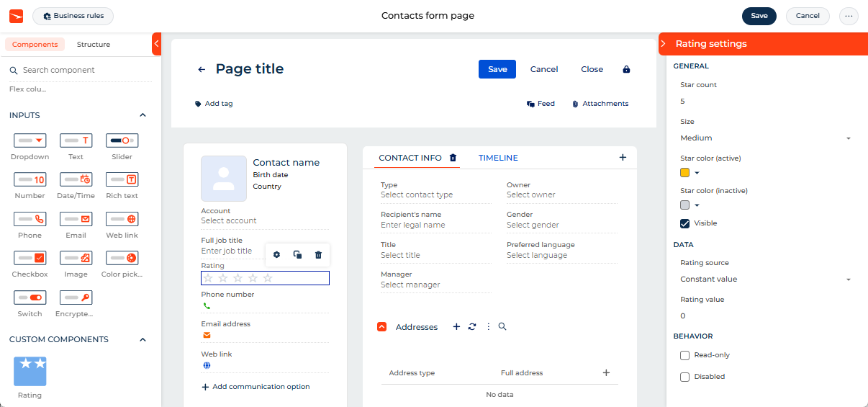Click the blue Save button on canvas
868x407 pixels.
coord(497,69)
